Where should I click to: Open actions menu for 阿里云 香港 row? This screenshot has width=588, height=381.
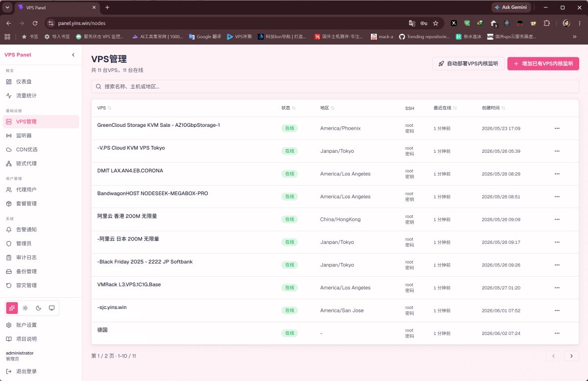click(557, 219)
